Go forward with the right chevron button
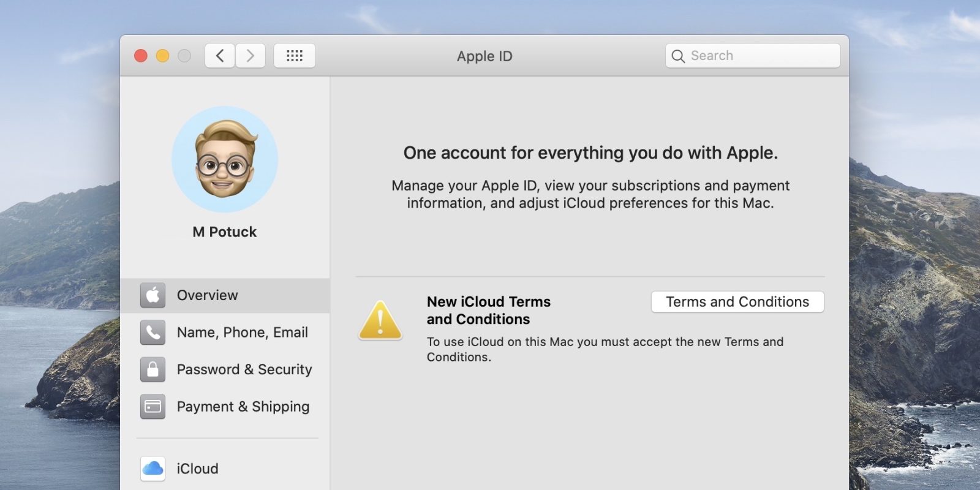Image resolution: width=980 pixels, height=490 pixels. [x=251, y=56]
